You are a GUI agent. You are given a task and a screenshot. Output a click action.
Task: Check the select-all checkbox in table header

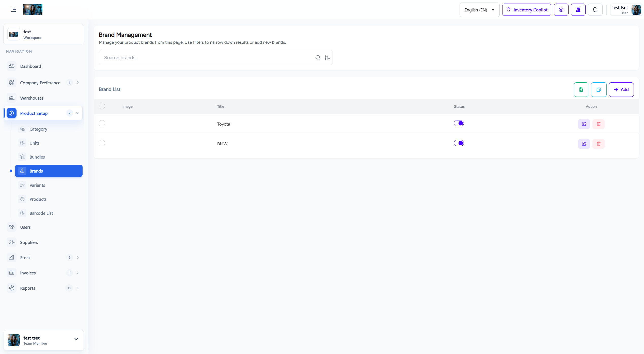(x=102, y=106)
